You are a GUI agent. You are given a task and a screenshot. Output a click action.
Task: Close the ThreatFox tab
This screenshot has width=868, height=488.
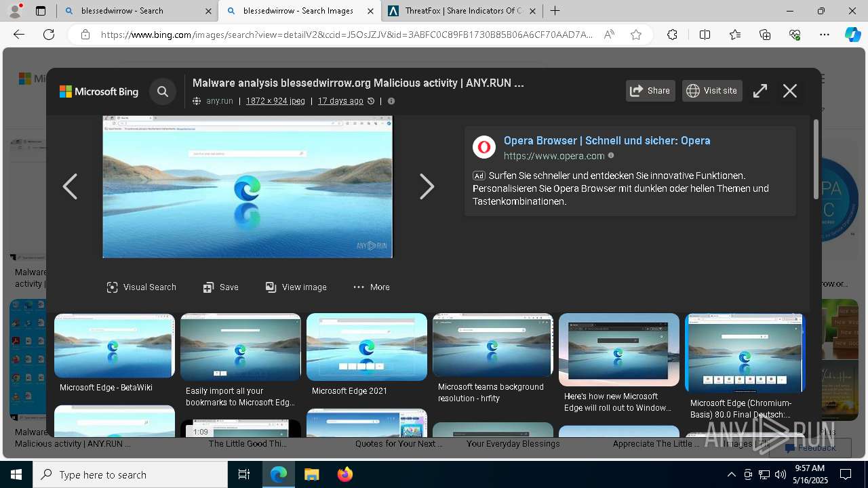pyautogui.click(x=533, y=11)
